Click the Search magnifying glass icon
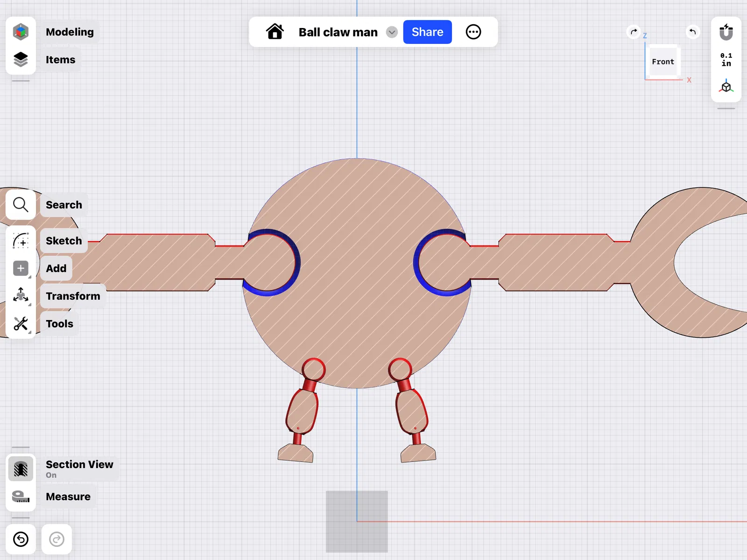747x560 pixels. pyautogui.click(x=21, y=204)
